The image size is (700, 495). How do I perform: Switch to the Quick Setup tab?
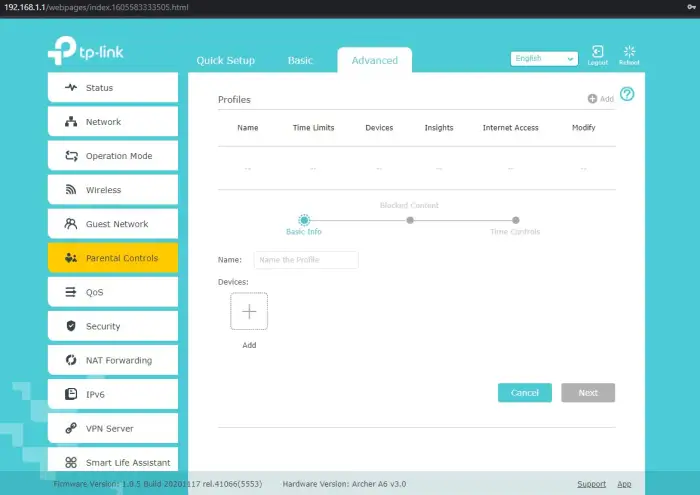coord(224,60)
